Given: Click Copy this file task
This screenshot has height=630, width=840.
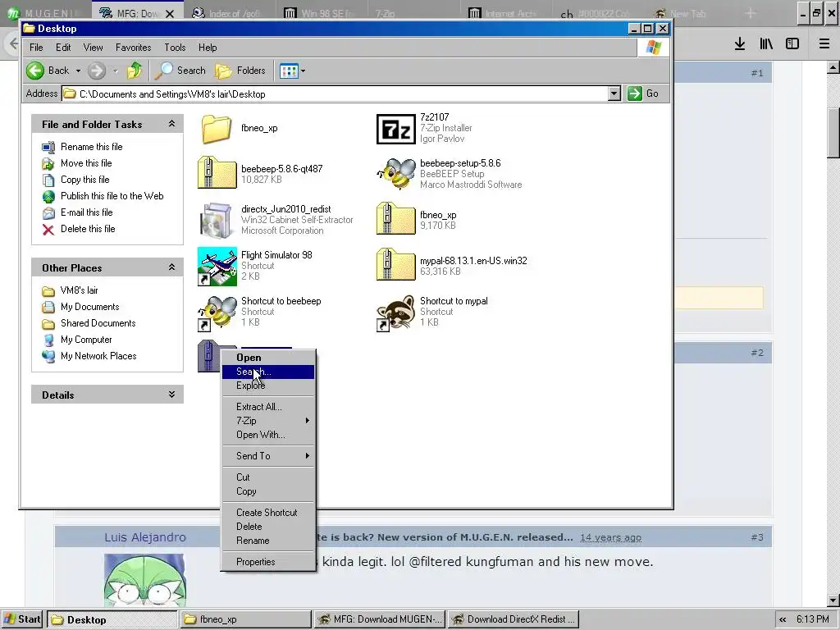Looking at the screenshot, I should [x=84, y=180].
